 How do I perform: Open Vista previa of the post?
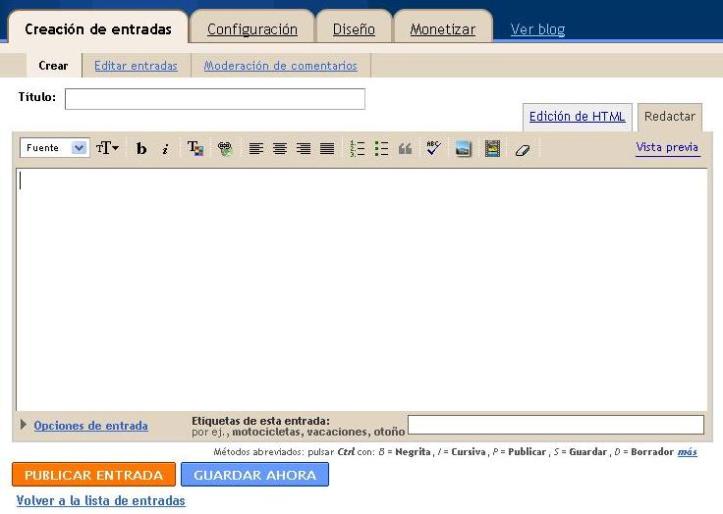(667, 148)
